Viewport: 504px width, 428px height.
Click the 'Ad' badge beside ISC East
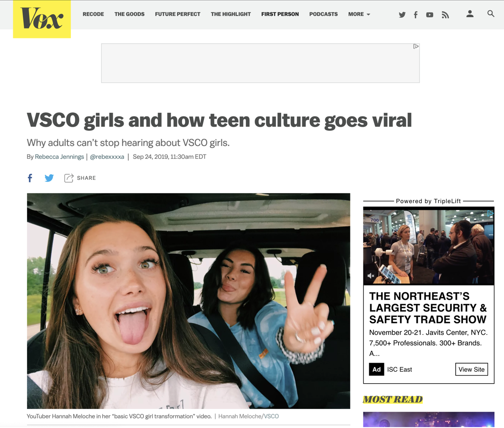click(x=376, y=370)
